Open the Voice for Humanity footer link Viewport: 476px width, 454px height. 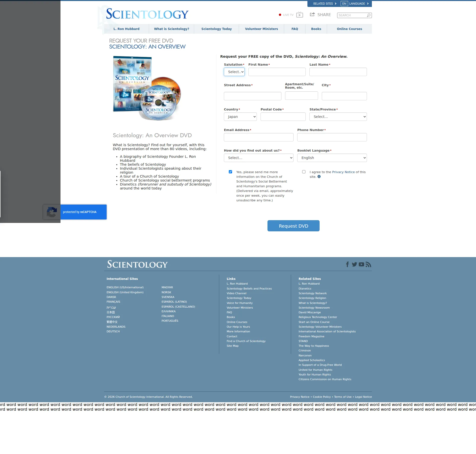(x=240, y=303)
